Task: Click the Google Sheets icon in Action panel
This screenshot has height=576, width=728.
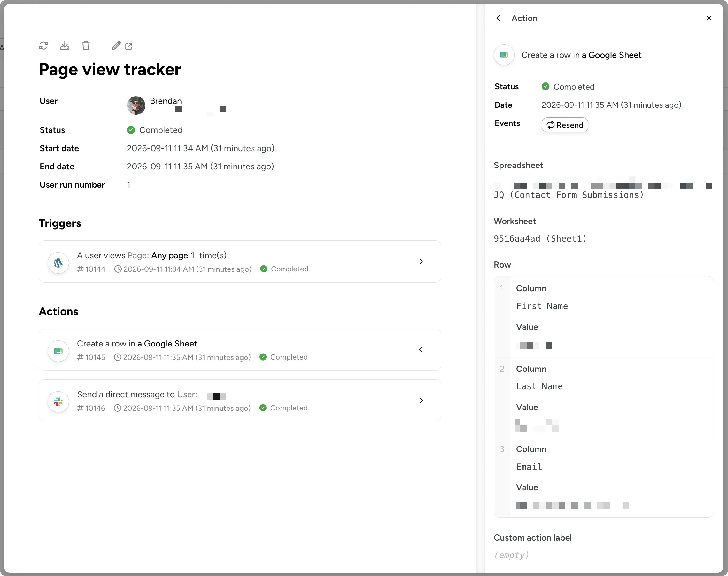Action: (504, 55)
